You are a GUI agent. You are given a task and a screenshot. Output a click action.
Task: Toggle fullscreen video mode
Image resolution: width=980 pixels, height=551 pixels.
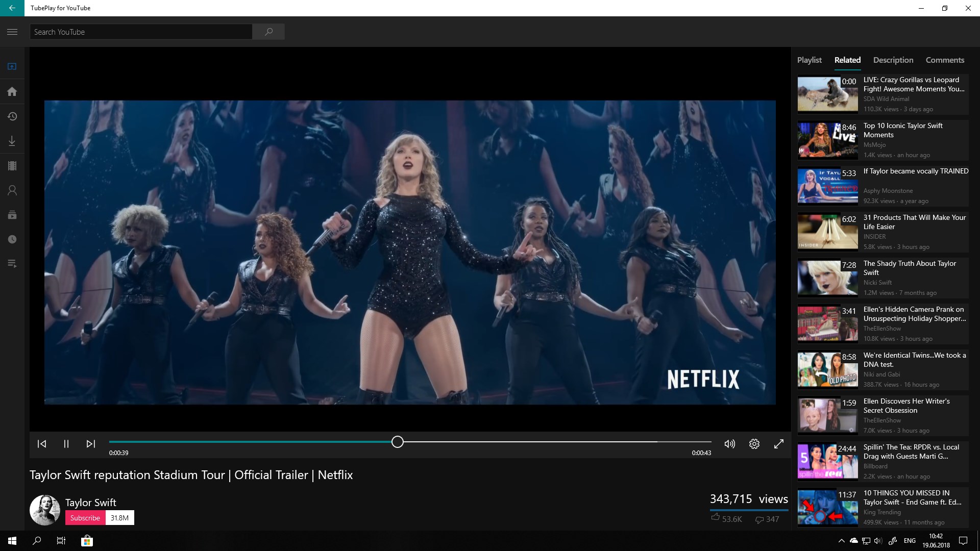[x=778, y=444]
